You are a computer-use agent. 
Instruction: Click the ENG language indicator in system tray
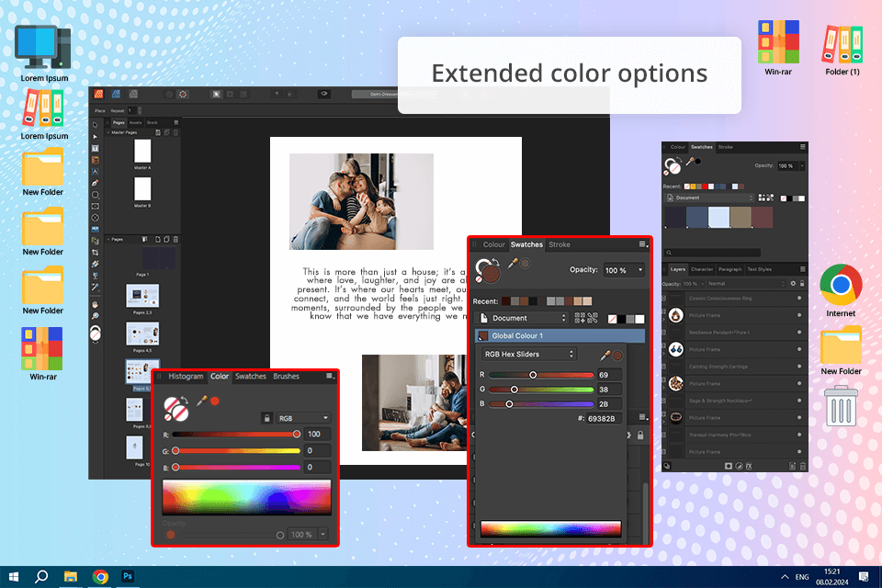point(802,577)
